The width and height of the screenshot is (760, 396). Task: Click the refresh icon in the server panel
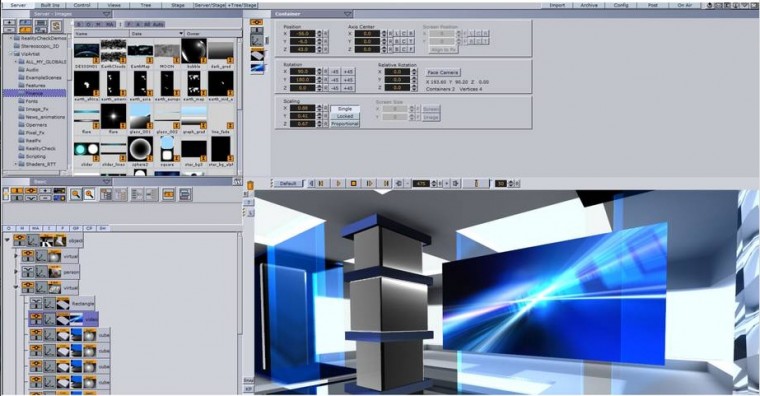tap(56, 26)
